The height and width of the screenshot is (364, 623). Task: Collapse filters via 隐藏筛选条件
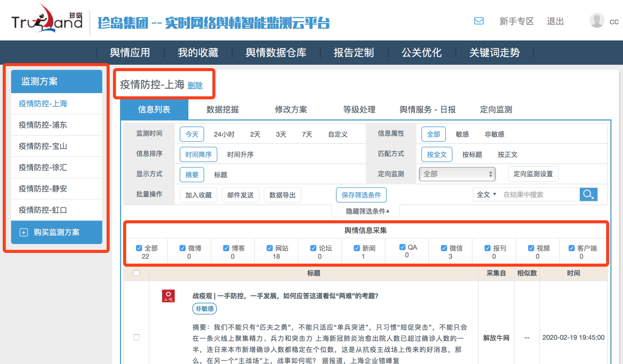(x=367, y=211)
